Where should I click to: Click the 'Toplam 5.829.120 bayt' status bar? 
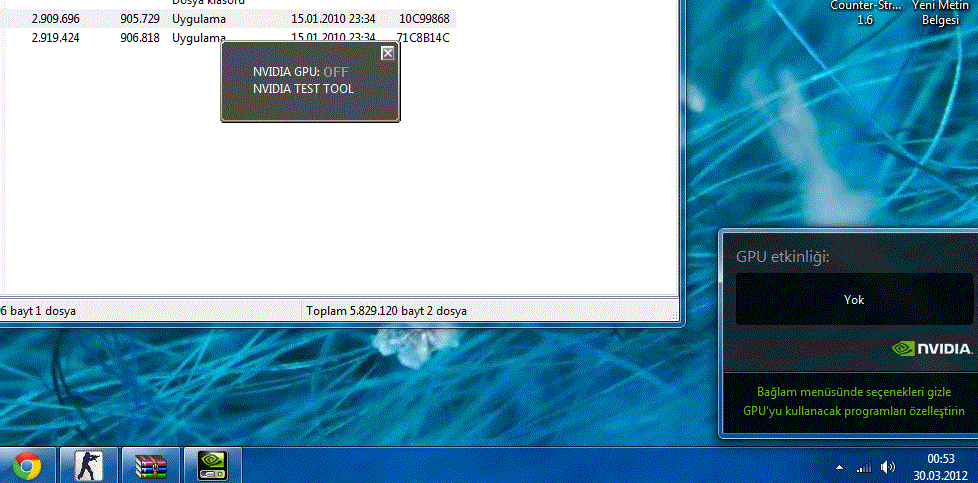point(386,311)
